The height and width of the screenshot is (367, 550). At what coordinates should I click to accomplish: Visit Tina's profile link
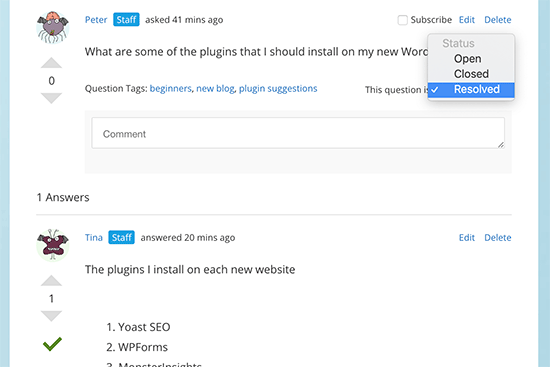94,238
